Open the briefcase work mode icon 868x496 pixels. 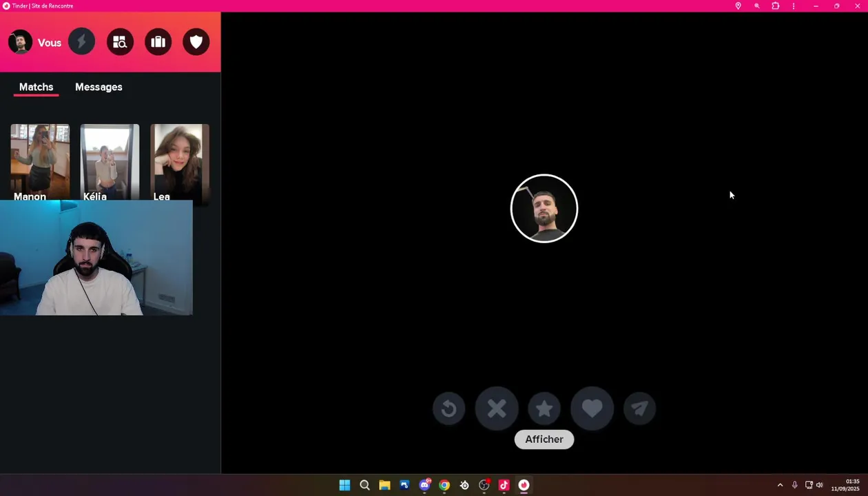(158, 42)
